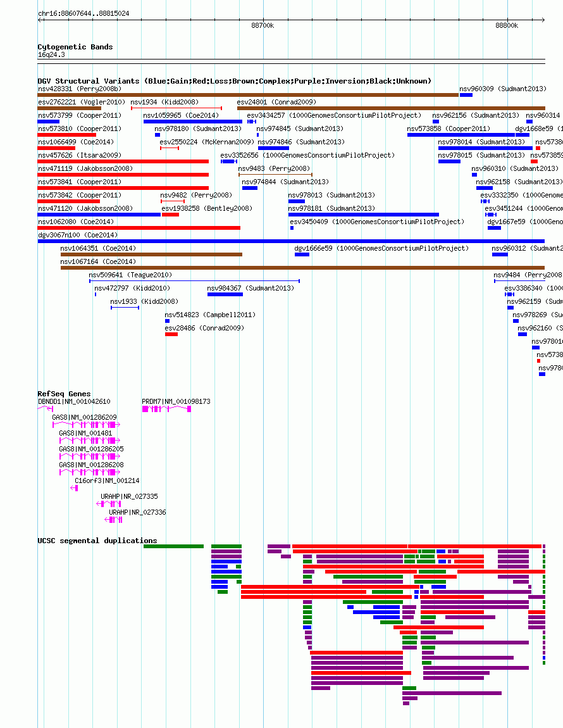Screen dimensions: 563x728
Task: Click dgv1666e59 variant label
Action: pos(381,248)
